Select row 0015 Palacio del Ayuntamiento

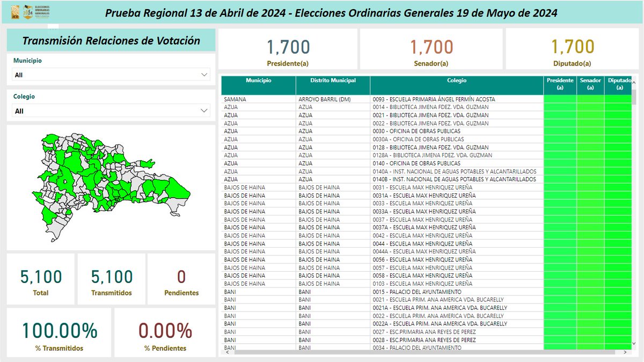[x=427, y=292]
